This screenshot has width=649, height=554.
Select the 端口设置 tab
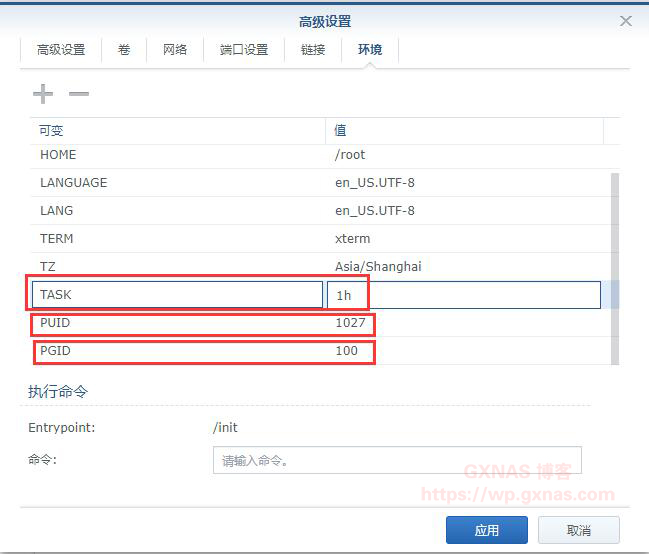coord(244,49)
